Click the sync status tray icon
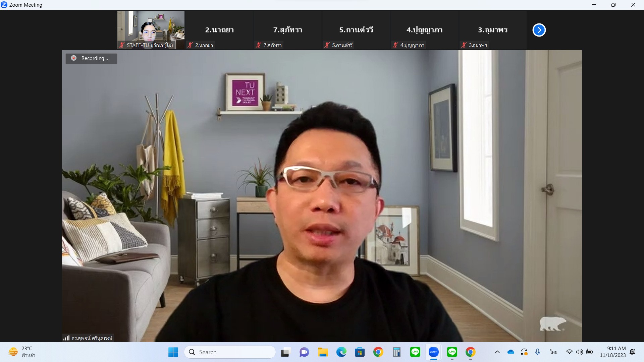The width and height of the screenshot is (644, 362). (x=524, y=352)
